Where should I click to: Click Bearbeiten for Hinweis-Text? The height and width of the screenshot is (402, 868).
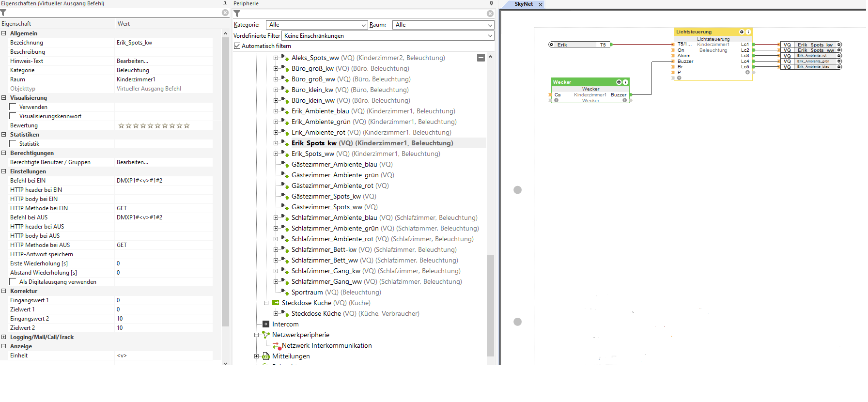click(x=132, y=61)
